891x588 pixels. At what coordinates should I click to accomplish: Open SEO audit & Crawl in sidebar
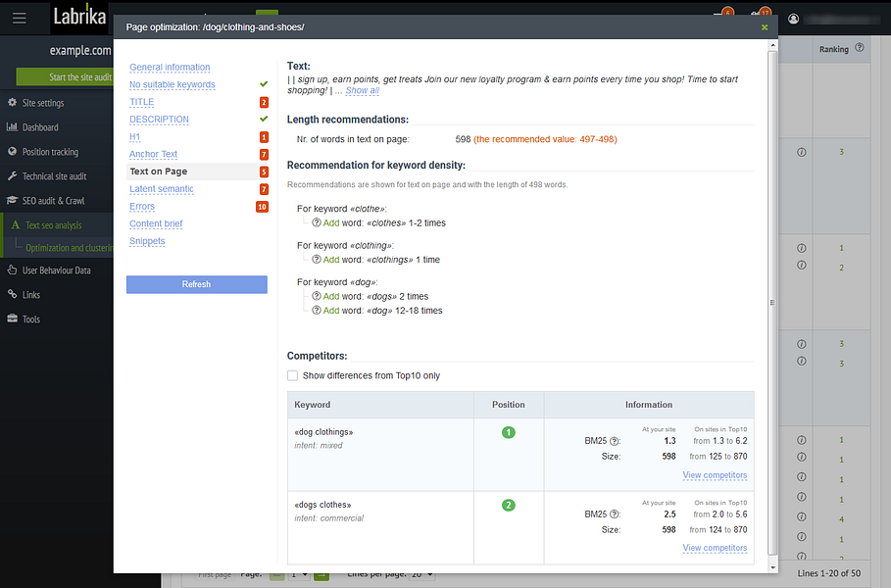tap(53, 201)
